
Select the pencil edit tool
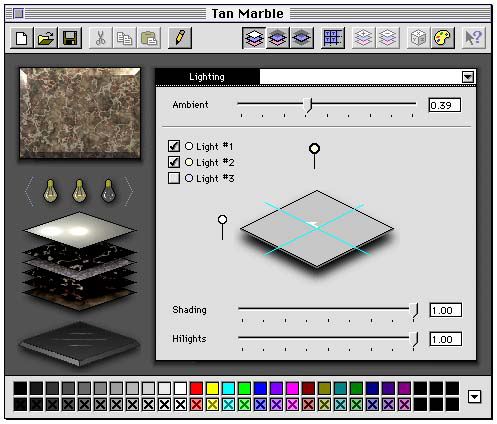click(180, 38)
